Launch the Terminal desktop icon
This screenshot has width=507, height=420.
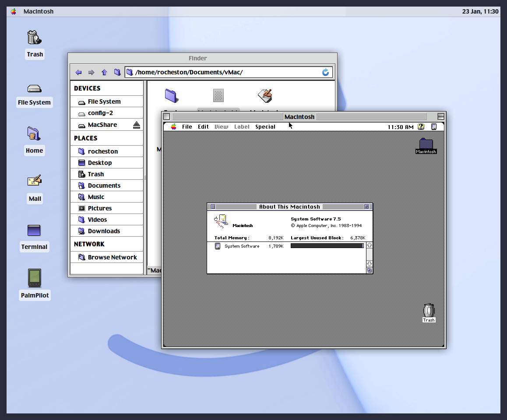pyautogui.click(x=34, y=231)
